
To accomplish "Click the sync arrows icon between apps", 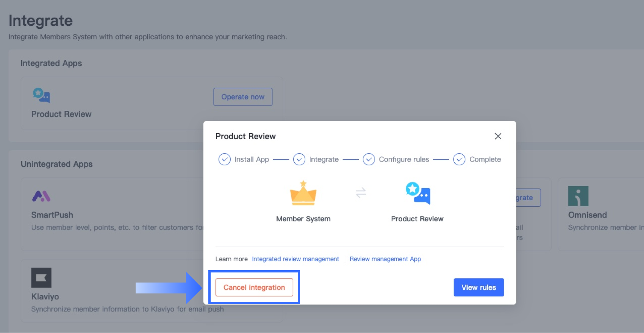I will point(361,193).
